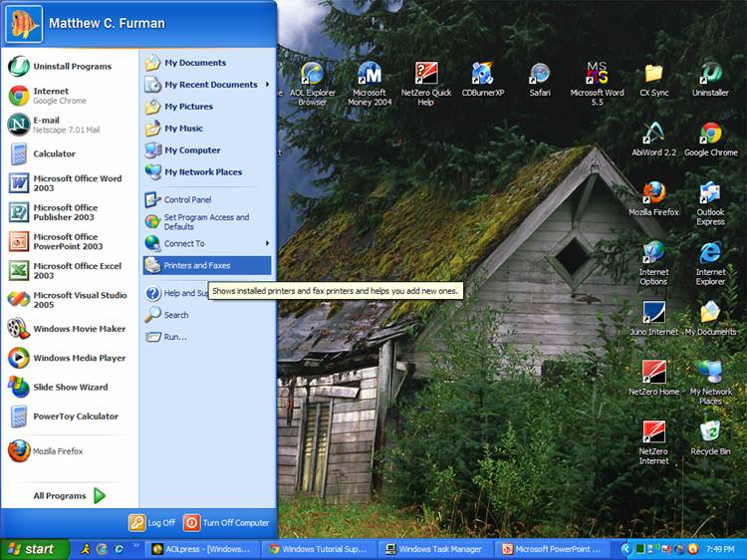Open CDBurnerXP desktop shortcut
The image size is (747, 560).
click(483, 79)
